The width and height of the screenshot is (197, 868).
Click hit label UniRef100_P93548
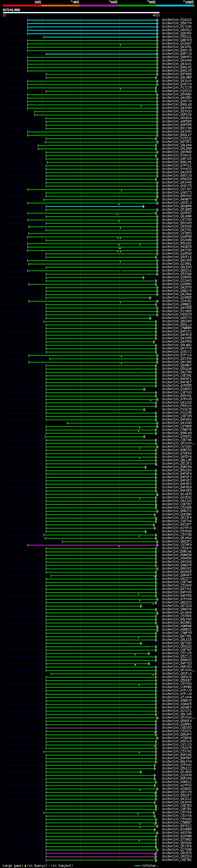pyautogui.click(x=177, y=531)
